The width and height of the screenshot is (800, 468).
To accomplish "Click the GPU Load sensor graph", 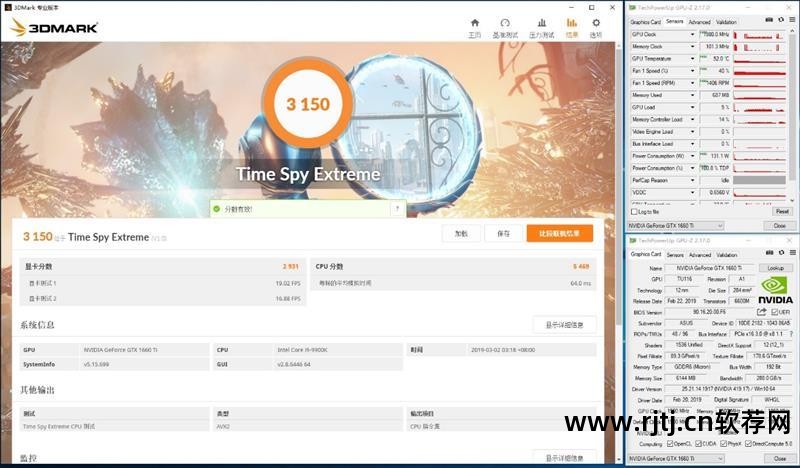I will pyautogui.click(x=759, y=107).
